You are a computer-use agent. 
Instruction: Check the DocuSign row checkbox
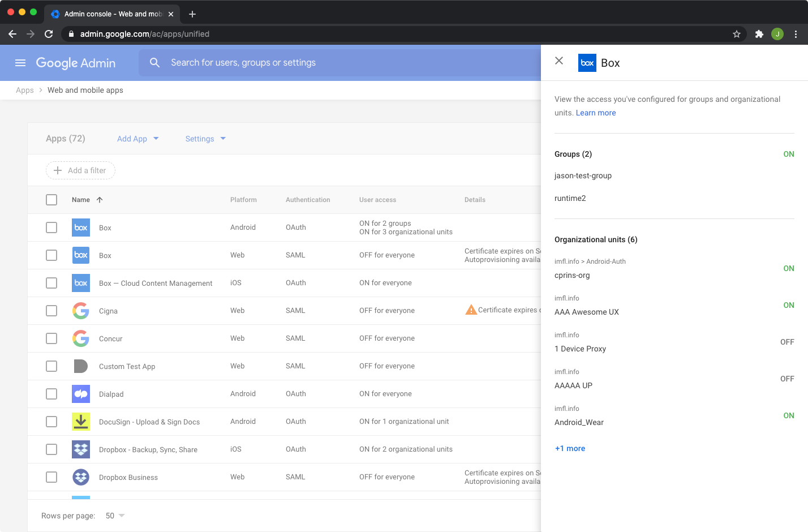click(x=51, y=422)
